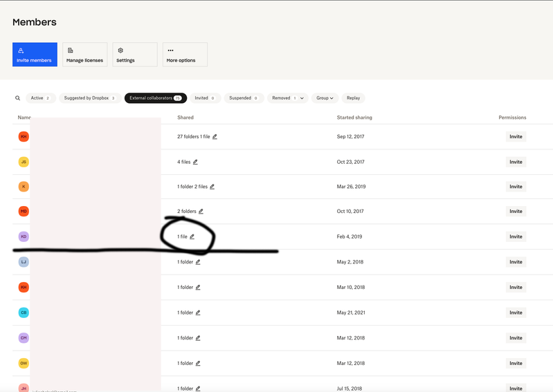Click edit pencil next to '4 files'

click(x=195, y=162)
